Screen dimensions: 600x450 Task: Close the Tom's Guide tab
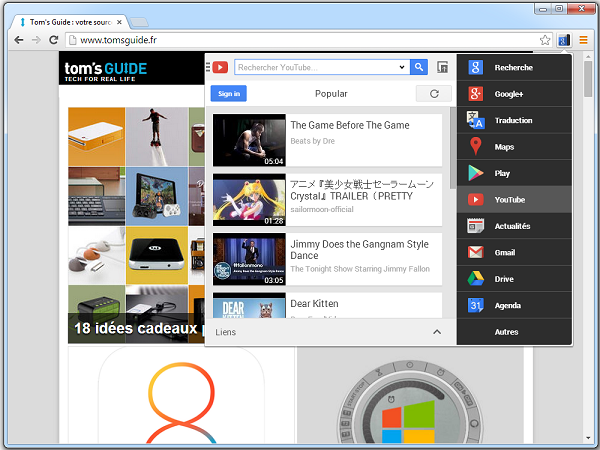[x=119, y=22]
